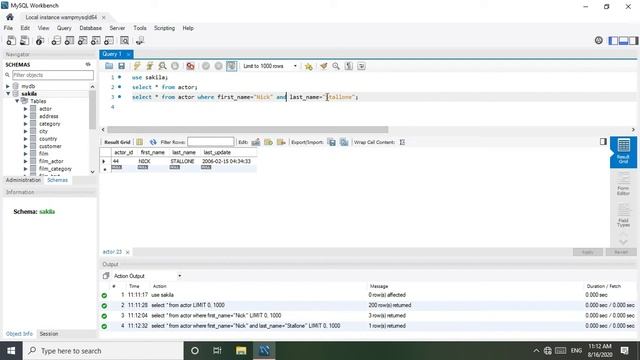Click the star save snippet icon

309,66
